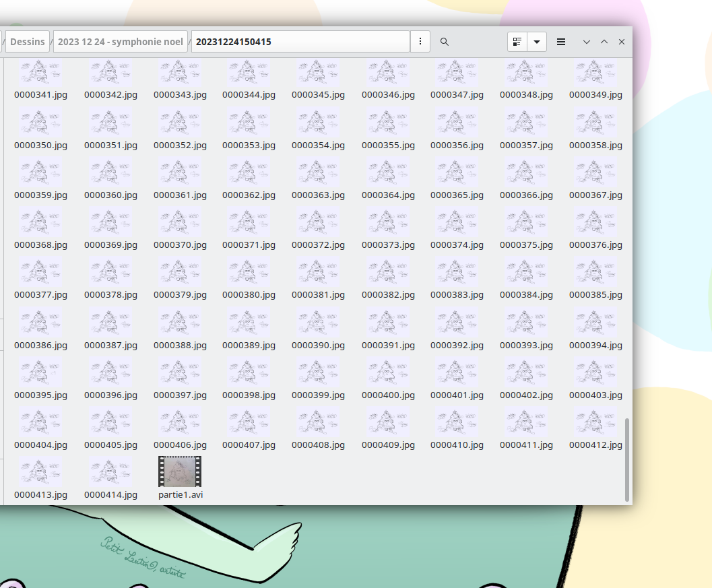This screenshot has height=588, width=712.
Task: Click the 0000347.jpg file name
Action: [457, 94]
